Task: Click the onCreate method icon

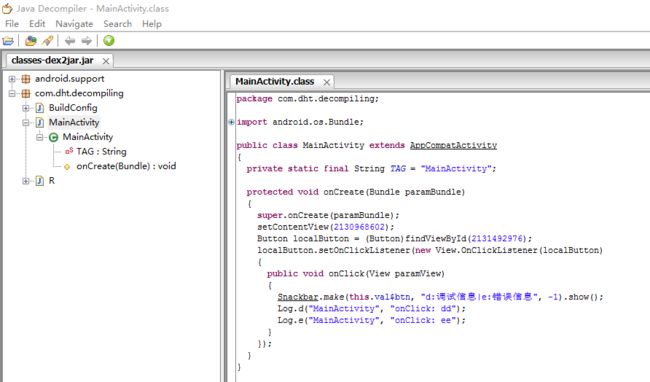Action: click(x=67, y=167)
